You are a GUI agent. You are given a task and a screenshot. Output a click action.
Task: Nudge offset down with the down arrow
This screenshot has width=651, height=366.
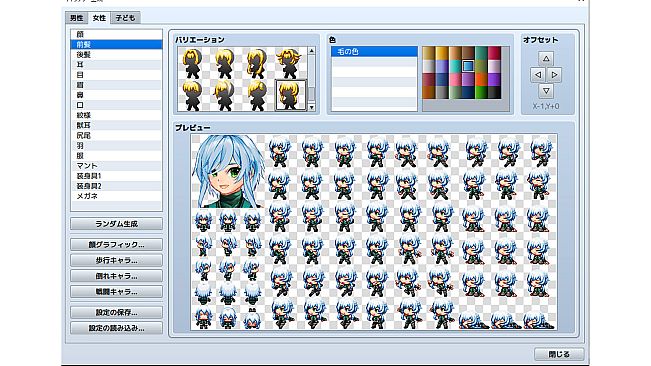click(x=546, y=90)
